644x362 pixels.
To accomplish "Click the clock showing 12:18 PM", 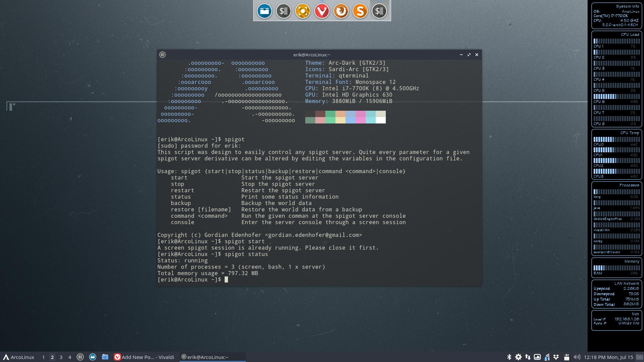I will point(608,357).
